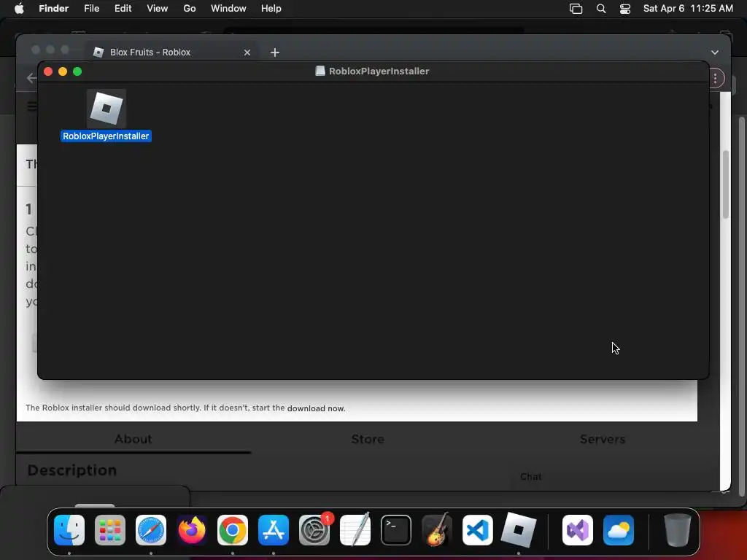Open the Trash from the Dock
Viewport: 747px width, 560px height.
(677, 530)
